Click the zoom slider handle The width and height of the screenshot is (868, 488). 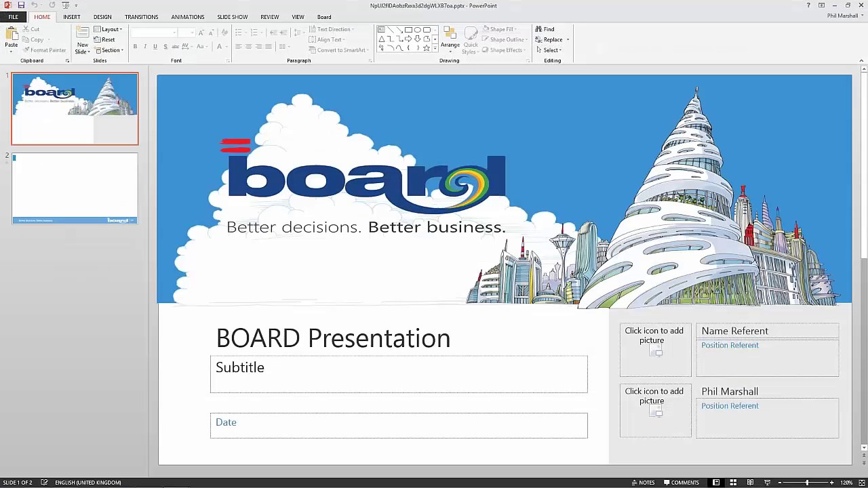807,483
